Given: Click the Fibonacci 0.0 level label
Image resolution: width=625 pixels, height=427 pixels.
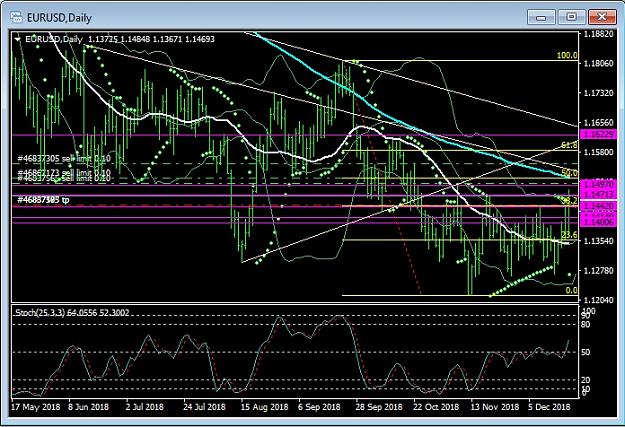Looking at the screenshot, I should (x=572, y=290).
